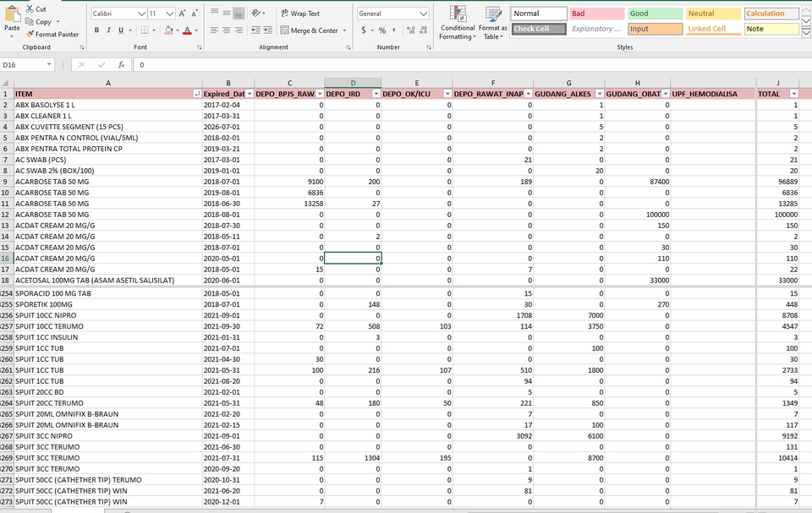Decrease cell indent
This screenshot has height=513, width=812.
tap(255, 30)
